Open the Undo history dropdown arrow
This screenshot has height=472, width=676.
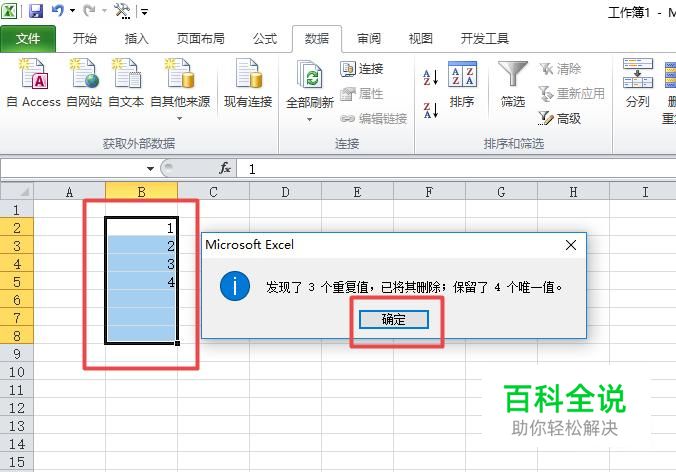click(72, 11)
